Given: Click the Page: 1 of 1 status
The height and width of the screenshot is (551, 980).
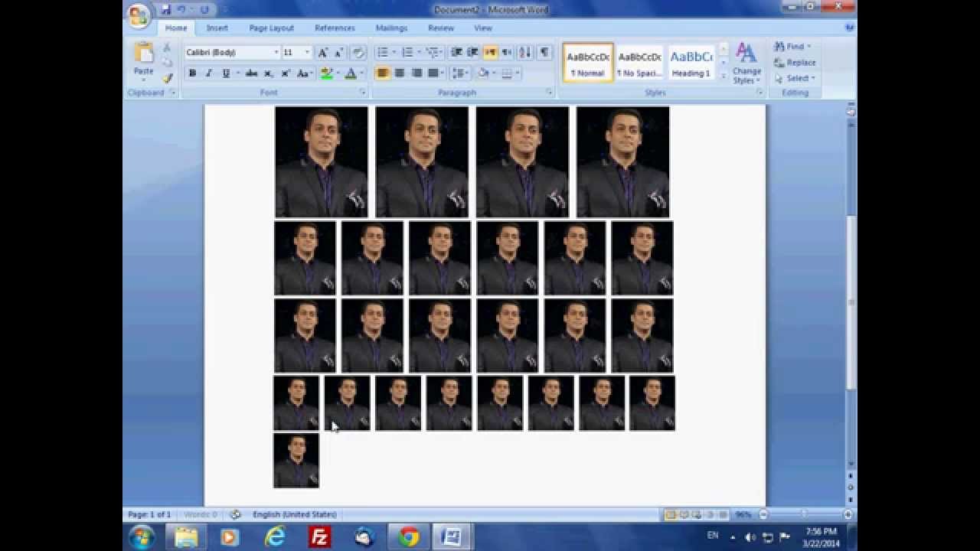Looking at the screenshot, I should 149,514.
